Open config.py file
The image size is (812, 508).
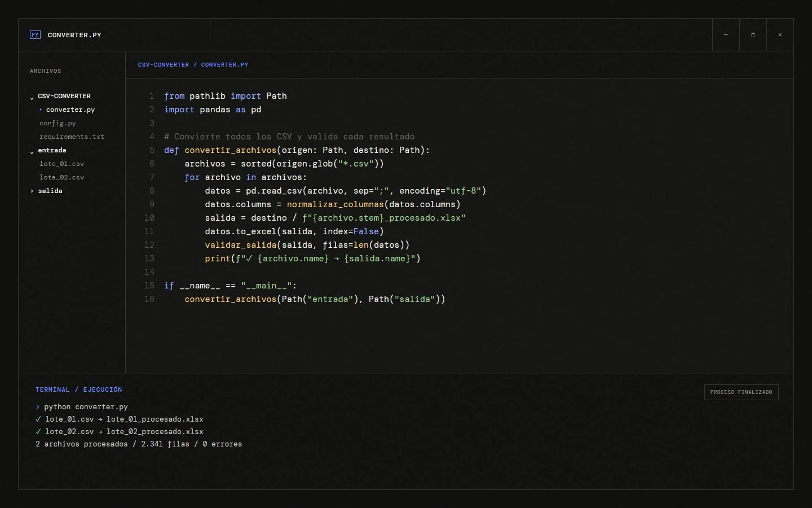(58, 123)
